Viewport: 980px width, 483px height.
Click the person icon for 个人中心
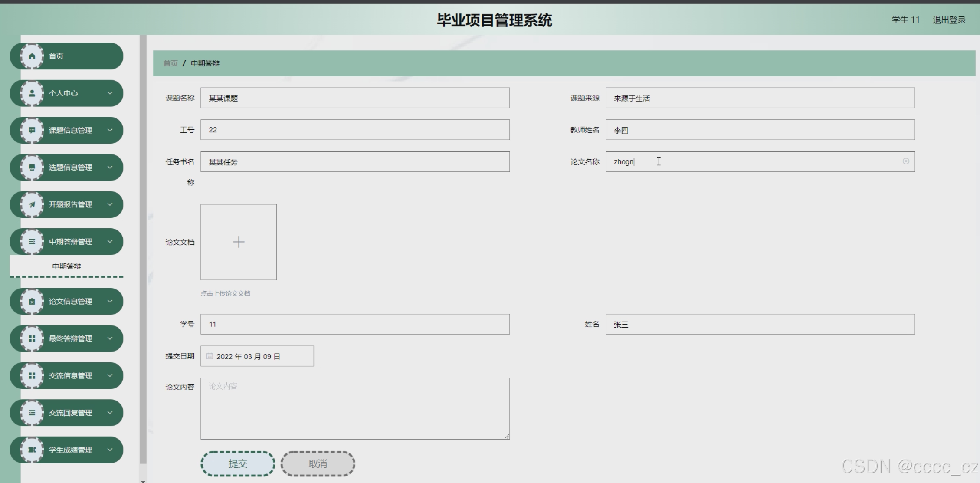tap(32, 93)
